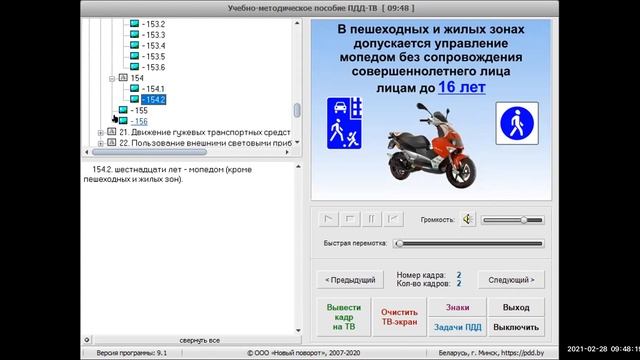Click the pedestrian zone sign image
640x360 pixels.
(x=517, y=123)
